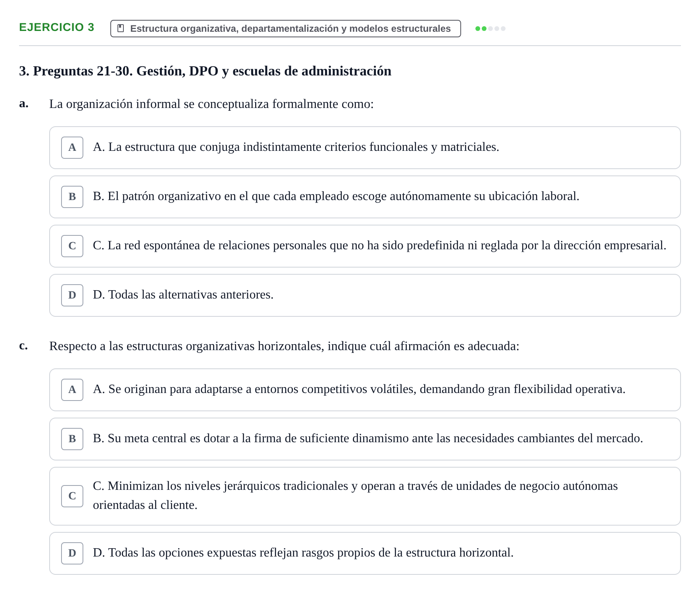The image size is (700, 601).
Task: Click the green difficulty dots indicator
Action: [490, 29]
